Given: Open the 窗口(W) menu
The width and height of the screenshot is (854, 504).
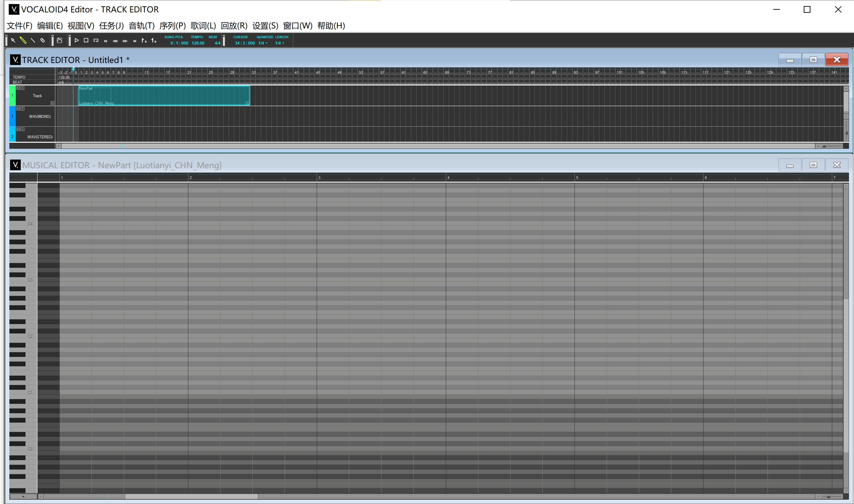Looking at the screenshot, I should click(298, 26).
